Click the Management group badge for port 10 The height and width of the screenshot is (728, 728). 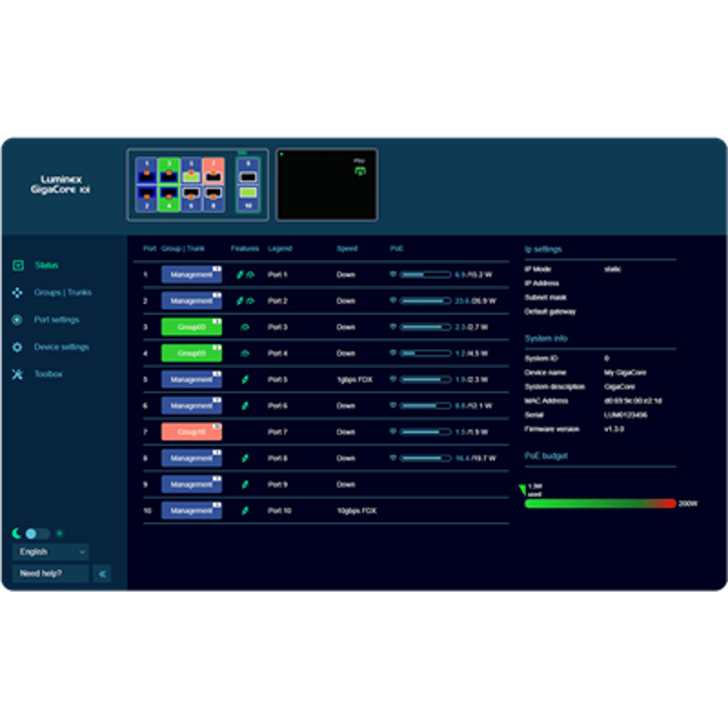tap(191, 511)
